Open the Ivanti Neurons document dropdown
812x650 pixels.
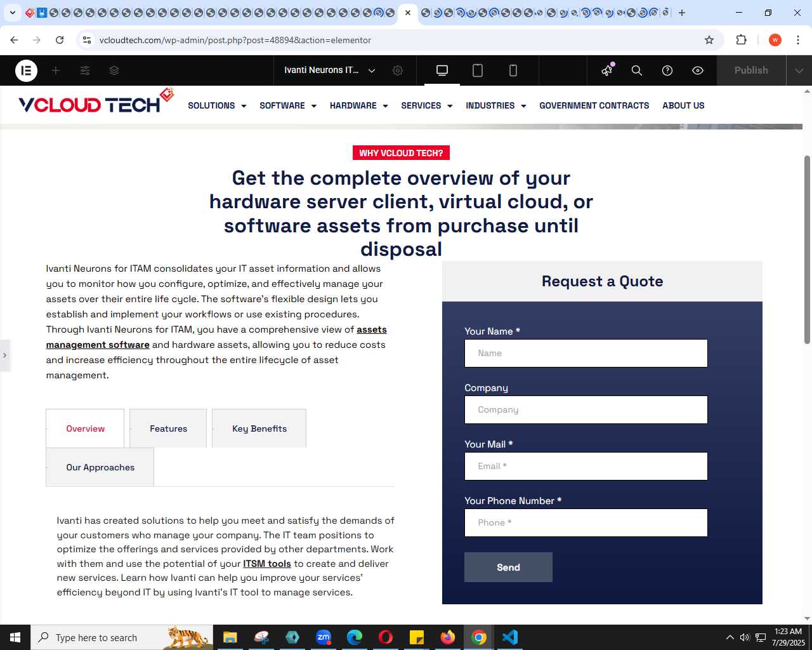pyautogui.click(x=330, y=70)
